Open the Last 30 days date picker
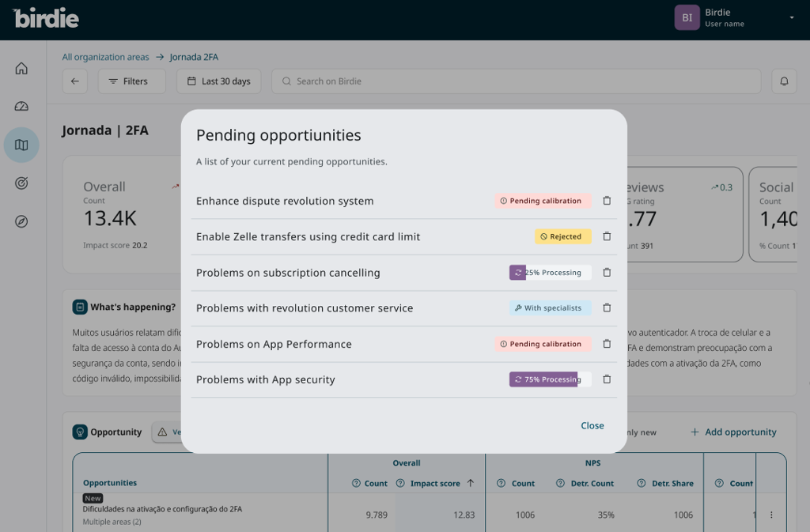Image resolution: width=810 pixels, height=532 pixels. (218, 81)
